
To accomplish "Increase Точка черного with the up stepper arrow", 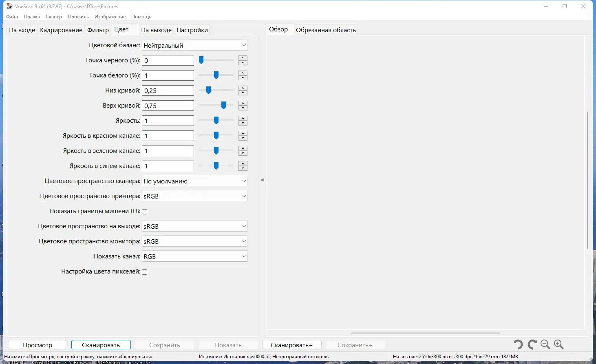I will click(x=243, y=58).
